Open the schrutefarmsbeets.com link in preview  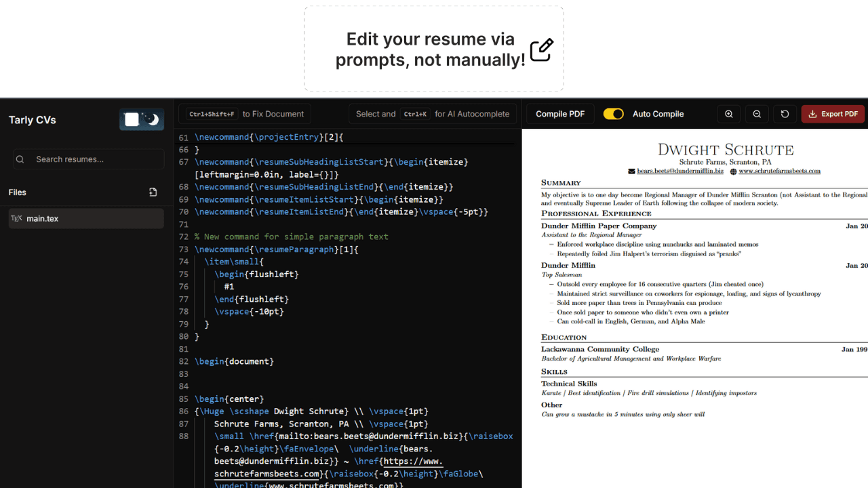click(x=779, y=171)
